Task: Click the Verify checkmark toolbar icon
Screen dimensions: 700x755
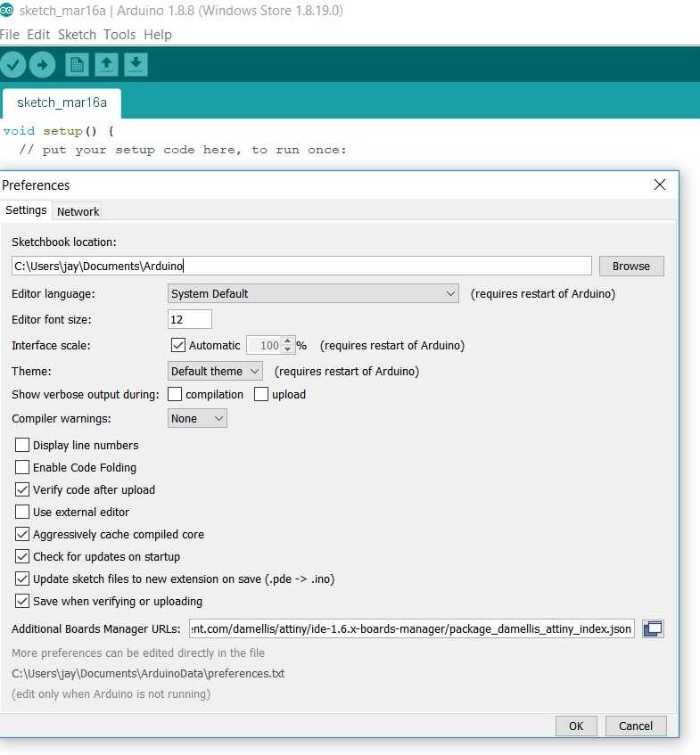Action: (x=13, y=64)
